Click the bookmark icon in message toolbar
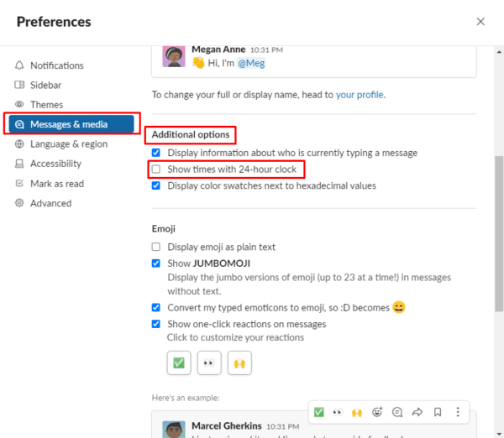The width and height of the screenshot is (504, 438). pos(438,412)
